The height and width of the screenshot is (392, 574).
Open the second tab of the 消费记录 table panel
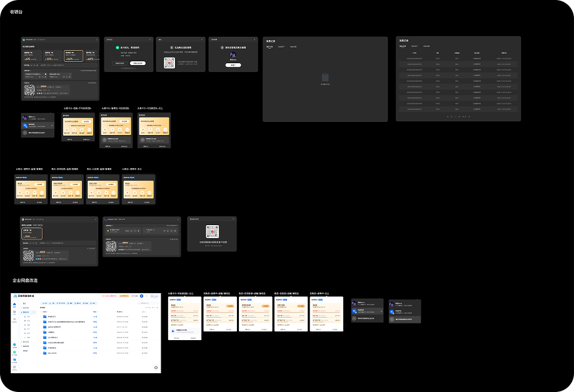[415, 46]
